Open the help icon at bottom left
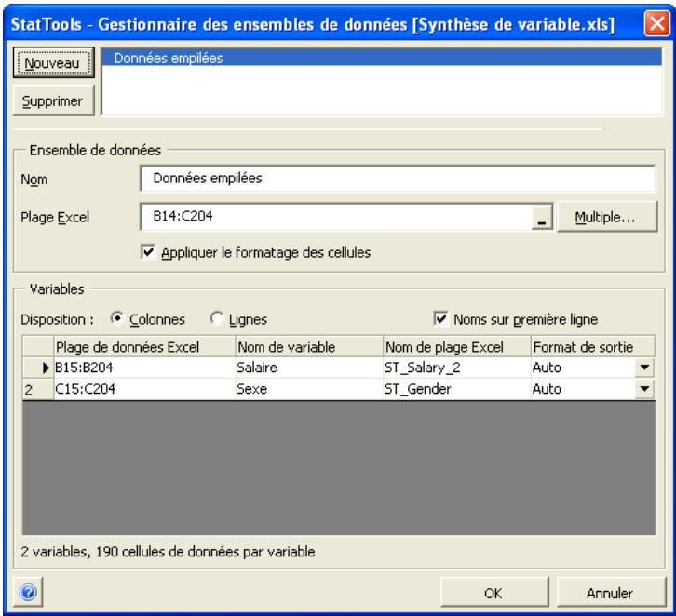This screenshot has height=616, width=676. pos(28,593)
